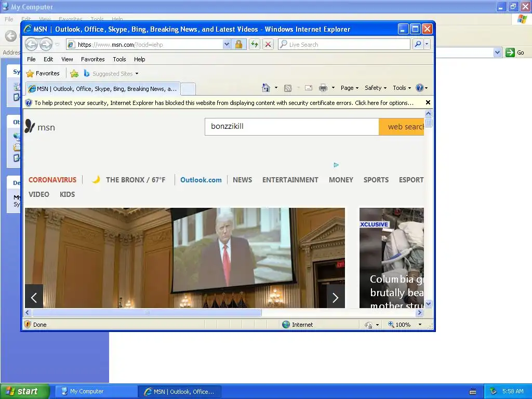Open the Favorites menu in menu bar
This screenshot has width=532, height=399.
pyautogui.click(x=92, y=59)
